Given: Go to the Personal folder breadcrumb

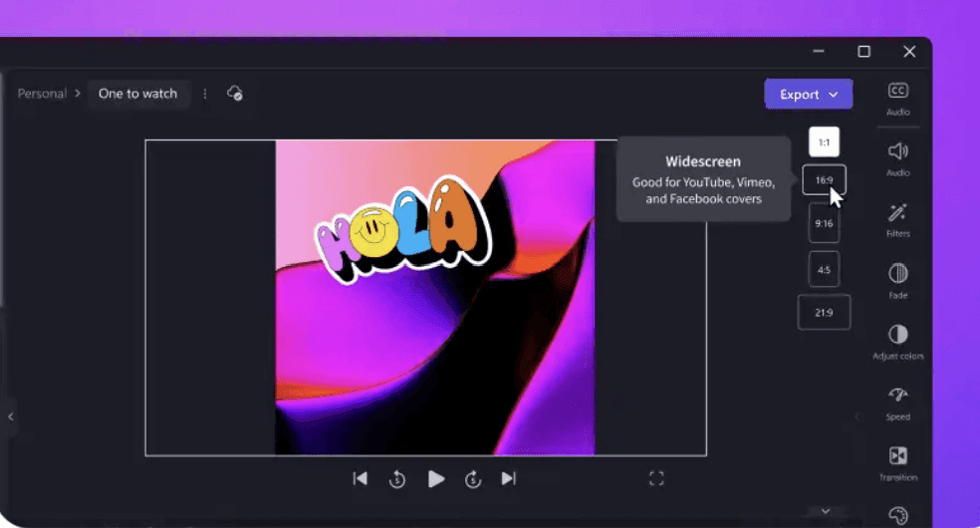Looking at the screenshot, I should tap(42, 93).
